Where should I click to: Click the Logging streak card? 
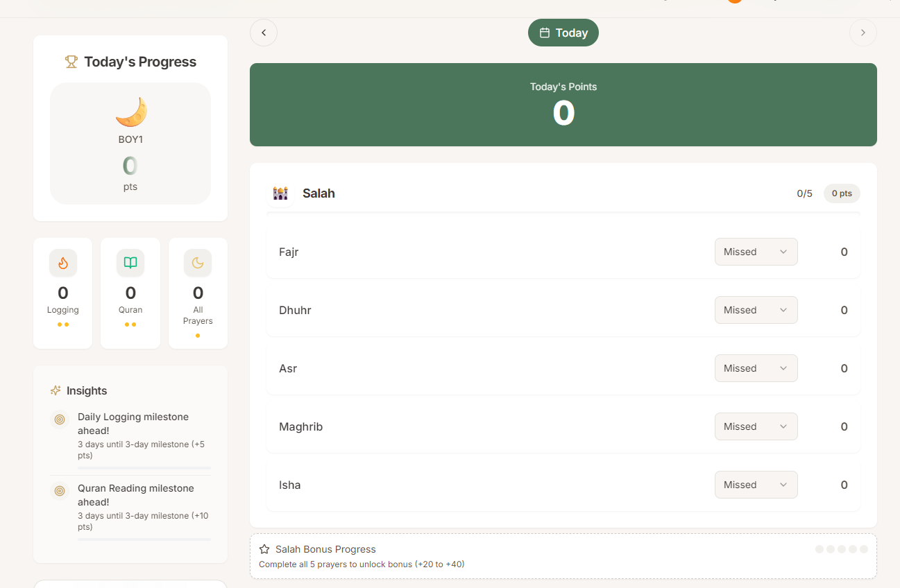tap(63, 293)
